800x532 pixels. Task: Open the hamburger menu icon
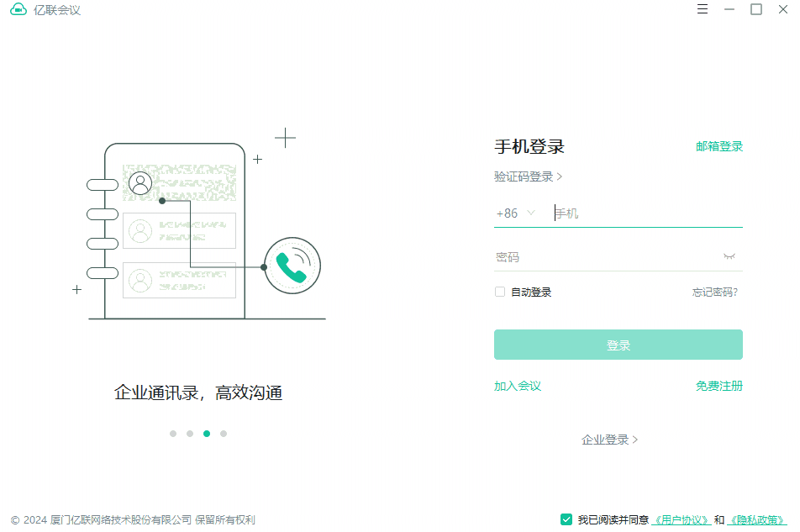(703, 9)
